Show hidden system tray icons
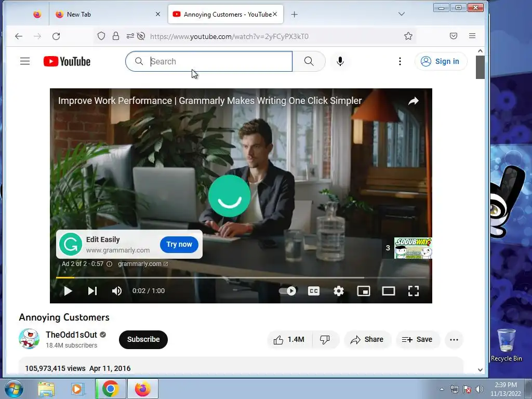The width and height of the screenshot is (532, 399). coord(442,389)
